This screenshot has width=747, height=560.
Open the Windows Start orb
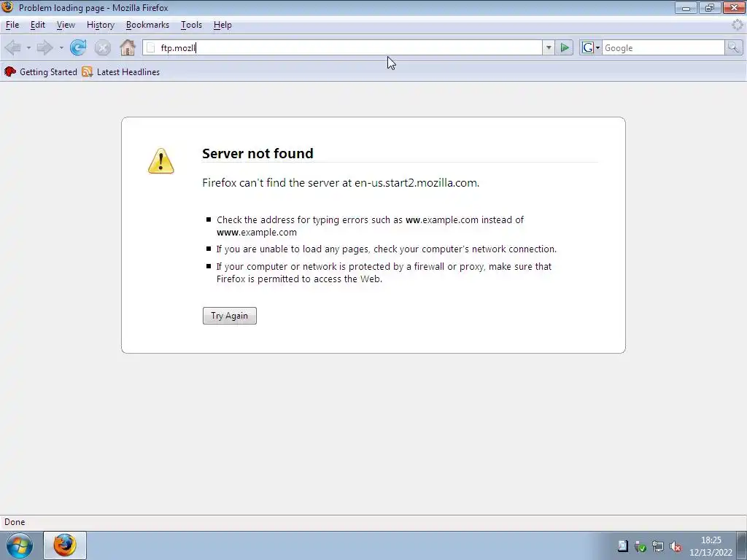(20, 545)
